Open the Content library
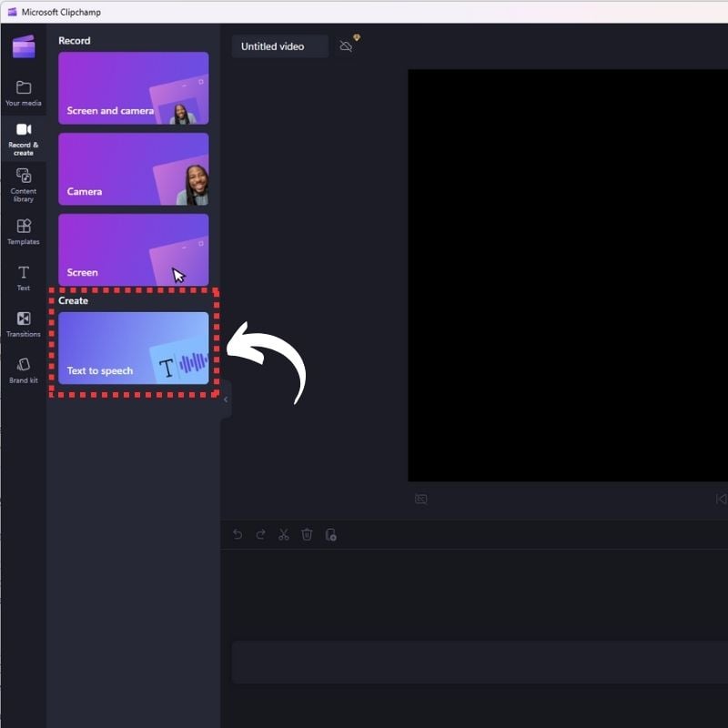The width and height of the screenshot is (728, 728). [x=23, y=185]
